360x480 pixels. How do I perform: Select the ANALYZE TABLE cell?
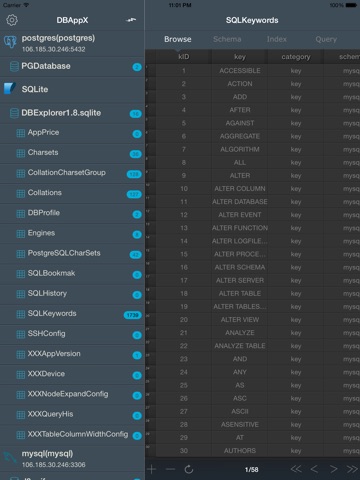[240, 346]
